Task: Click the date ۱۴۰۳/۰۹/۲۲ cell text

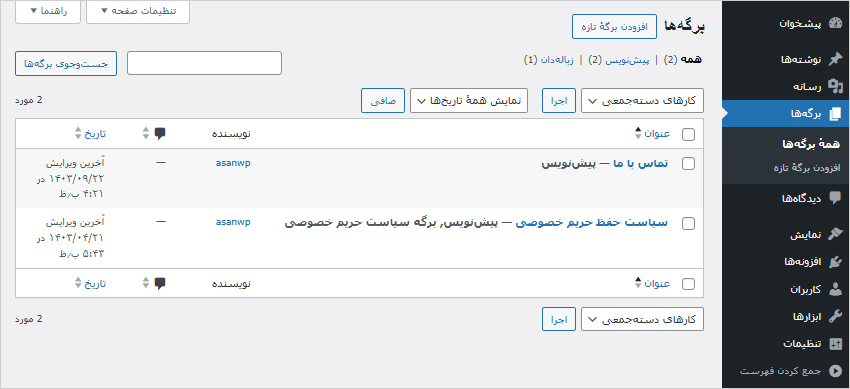Action: 76,178
